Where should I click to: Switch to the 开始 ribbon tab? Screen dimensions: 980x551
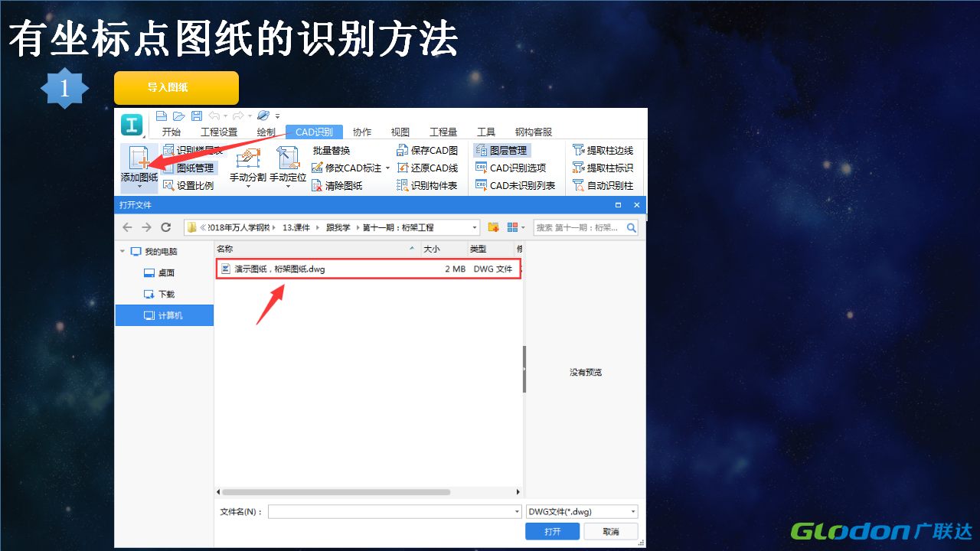[x=171, y=132]
